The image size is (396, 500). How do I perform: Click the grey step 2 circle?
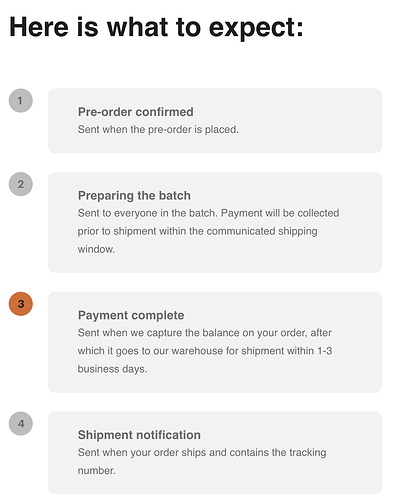(x=21, y=184)
